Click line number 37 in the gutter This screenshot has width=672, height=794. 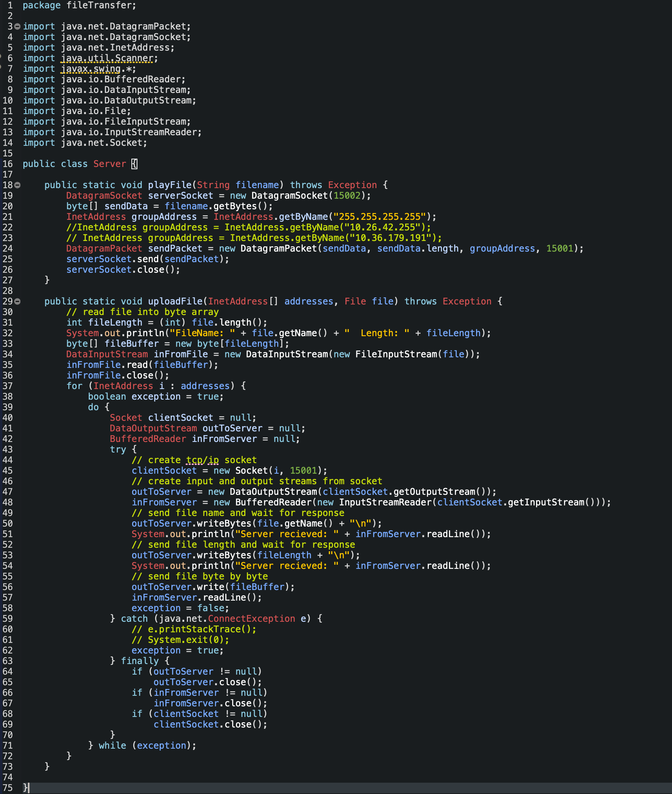(8, 386)
